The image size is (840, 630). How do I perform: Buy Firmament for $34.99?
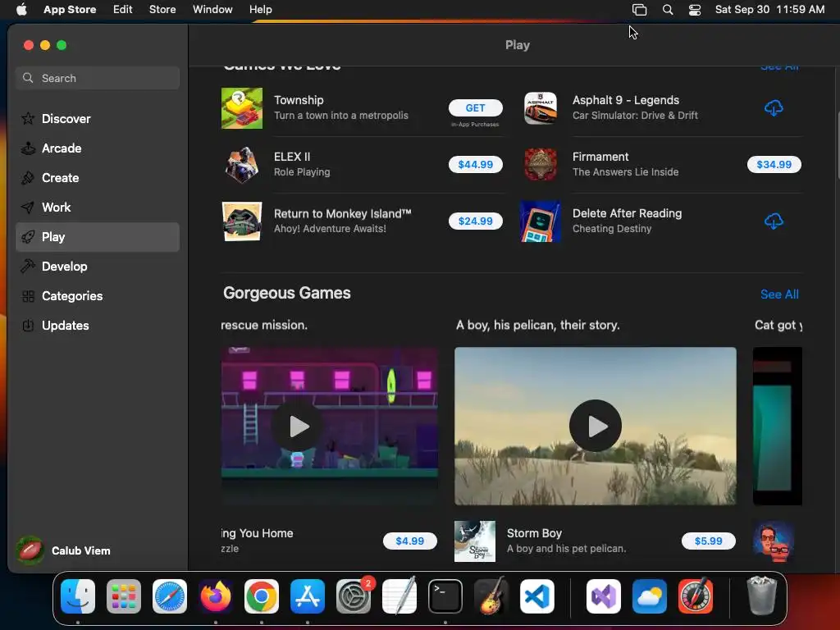(x=774, y=164)
